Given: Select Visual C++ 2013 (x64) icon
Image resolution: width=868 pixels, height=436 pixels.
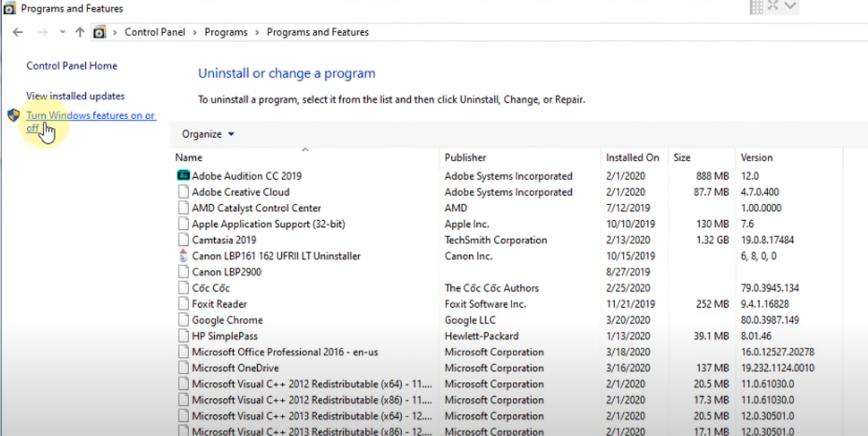Looking at the screenshot, I should point(183,416).
